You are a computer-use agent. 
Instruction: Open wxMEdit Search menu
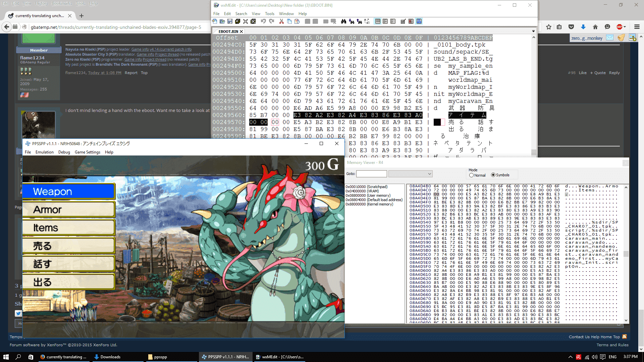(x=241, y=14)
